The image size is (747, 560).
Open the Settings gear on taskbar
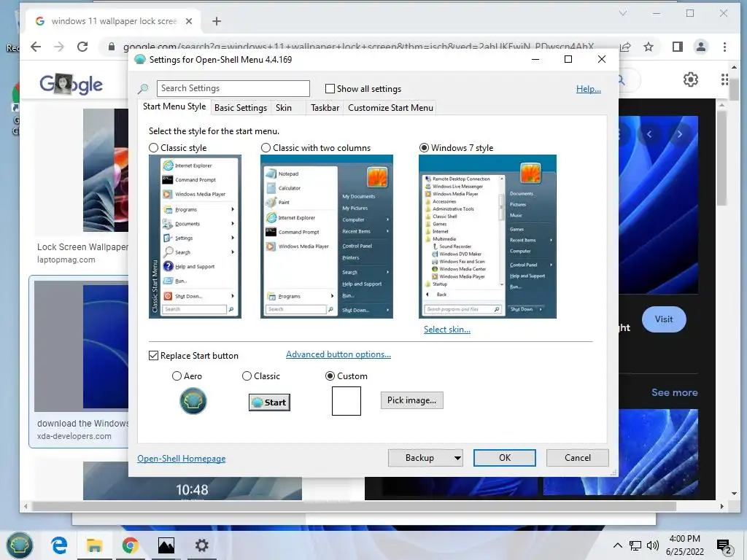201,545
